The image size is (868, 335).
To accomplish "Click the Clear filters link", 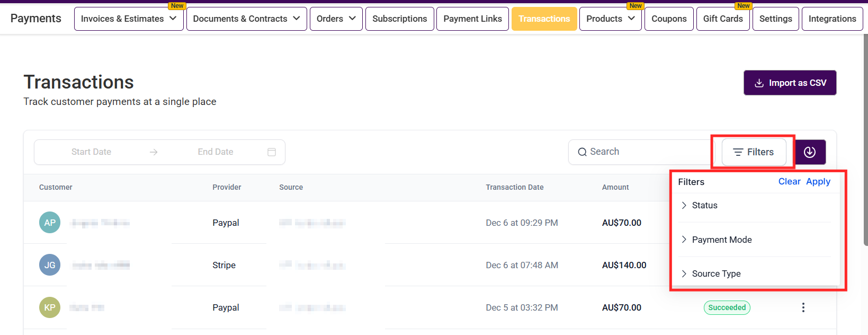I will [789, 181].
